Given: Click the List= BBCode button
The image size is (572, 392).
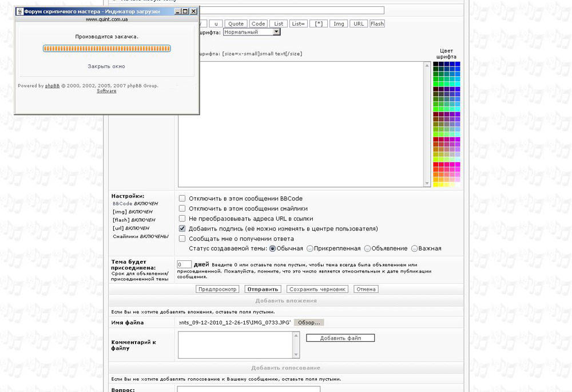Looking at the screenshot, I should click(298, 24).
